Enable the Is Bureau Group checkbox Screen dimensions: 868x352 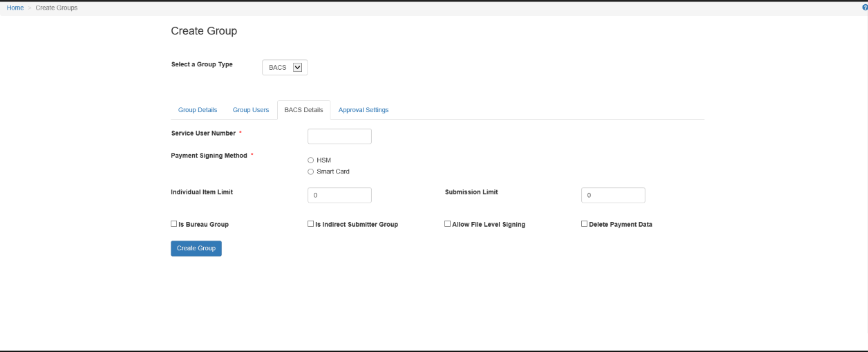pos(174,224)
